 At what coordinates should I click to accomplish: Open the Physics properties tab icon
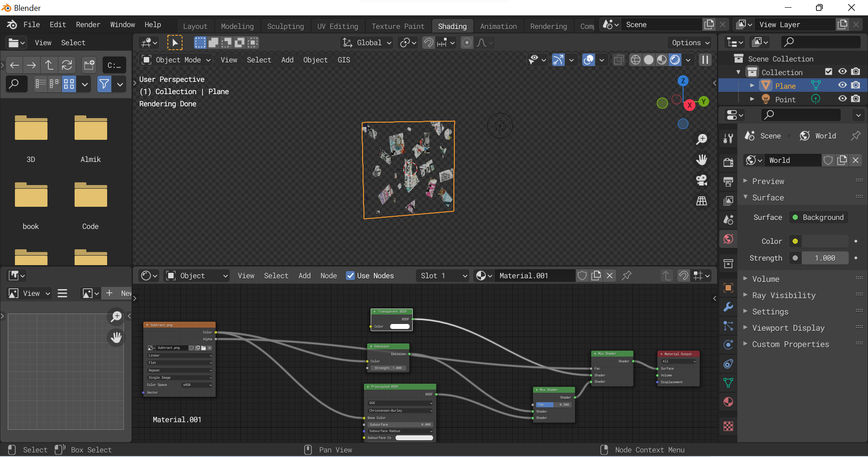[x=728, y=345]
